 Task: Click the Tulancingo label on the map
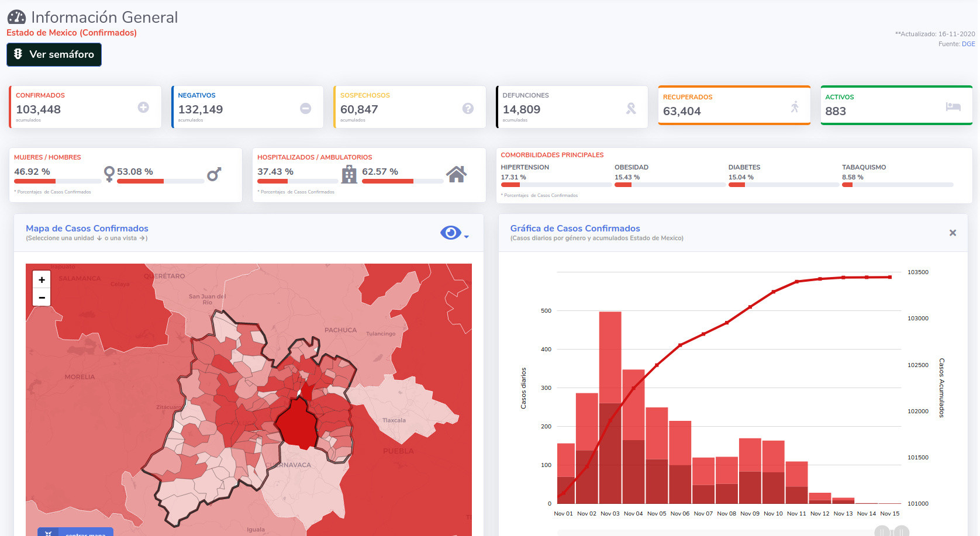pyautogui.click(x=381, y=334)
